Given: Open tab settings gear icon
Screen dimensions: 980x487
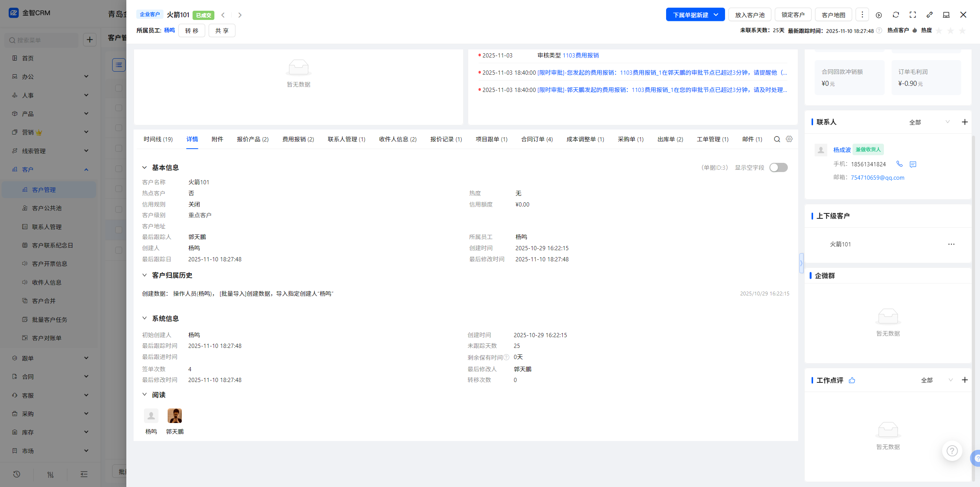Looking at the screenshot, I should click(789, 139).
